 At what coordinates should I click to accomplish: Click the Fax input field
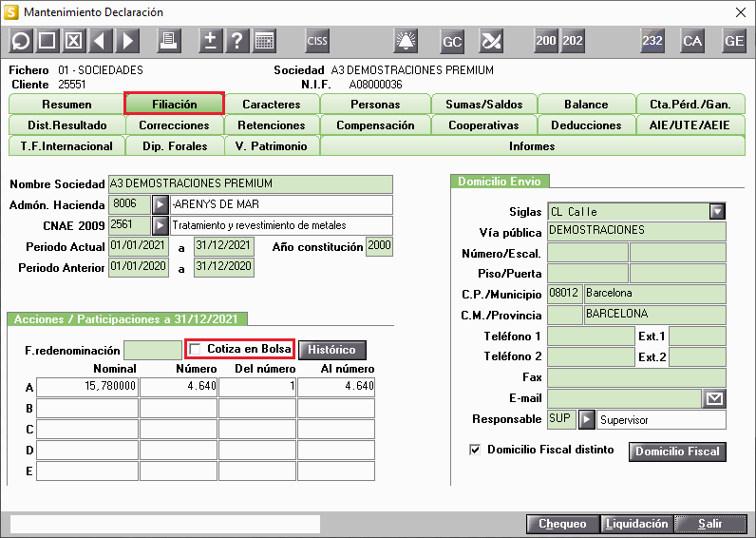(636, 377)
